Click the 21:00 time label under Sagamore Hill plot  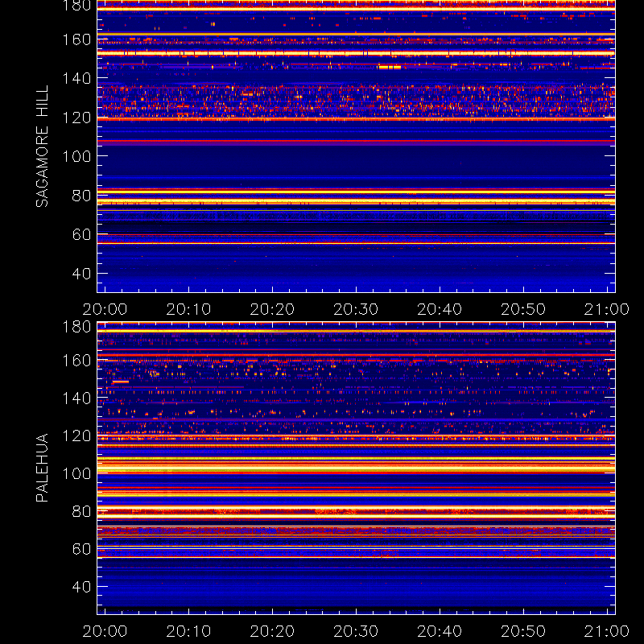(607, 309)
